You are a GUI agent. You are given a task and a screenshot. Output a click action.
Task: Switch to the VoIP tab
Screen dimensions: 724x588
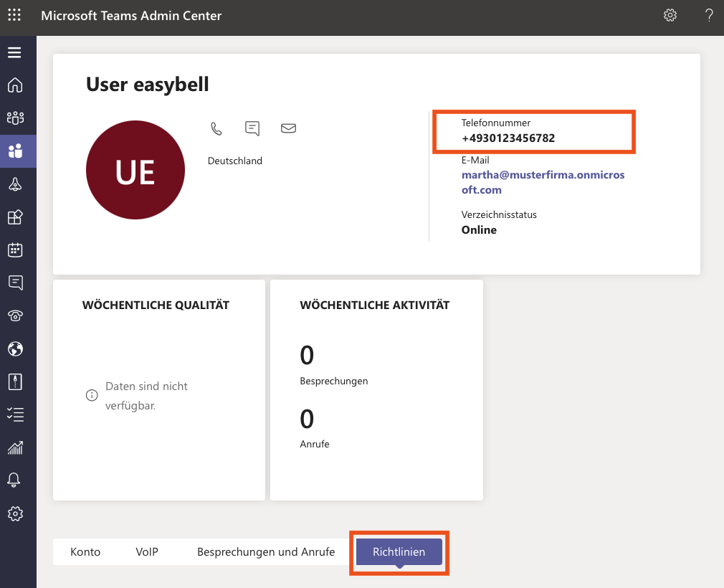(x=147, y=551)
